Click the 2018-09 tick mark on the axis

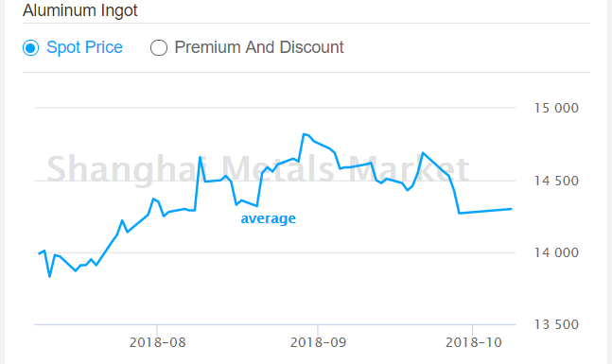(317, 329)
